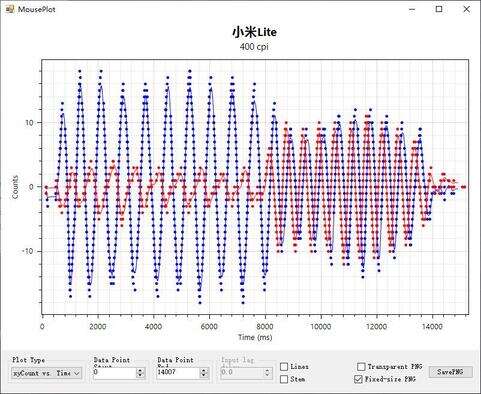Decrease Data Point End with down arrow
The width and height of the screenshot is (481, 394).
coord(204,375)
